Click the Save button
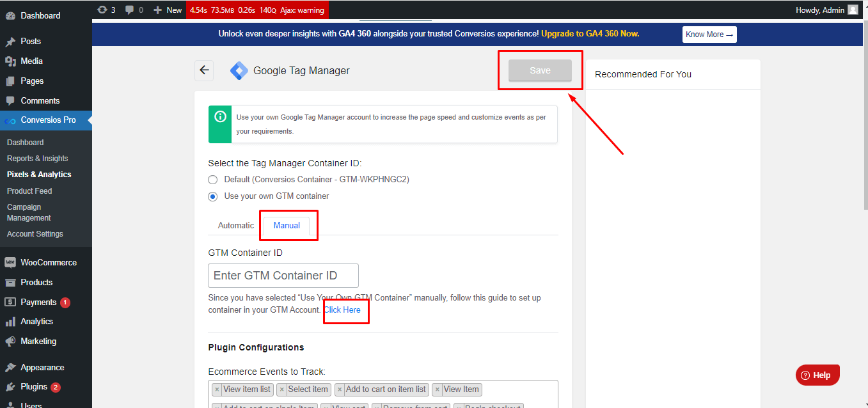Image resolution: width=868 pixels, height=408 pixels. (x=540, y=70)
